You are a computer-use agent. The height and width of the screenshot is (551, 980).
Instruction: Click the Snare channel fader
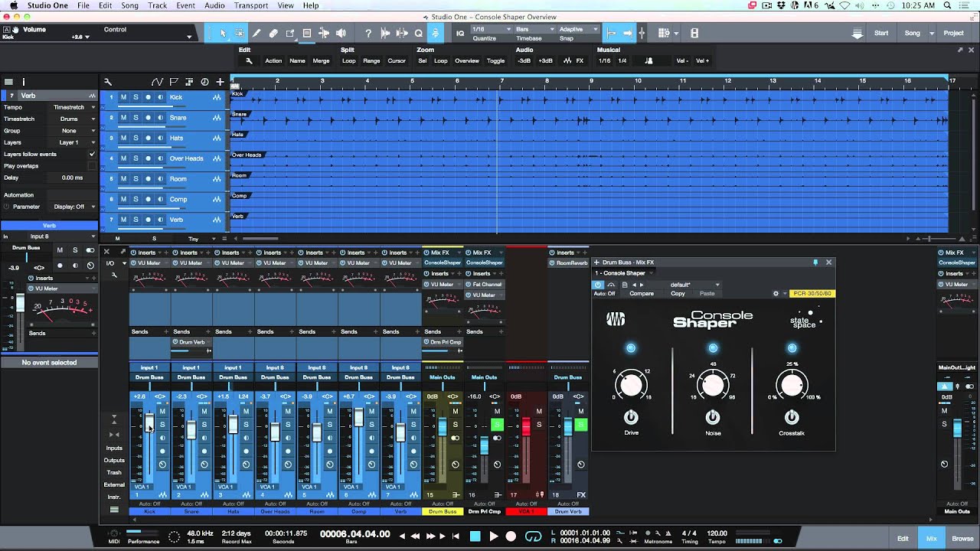[191, 430]
